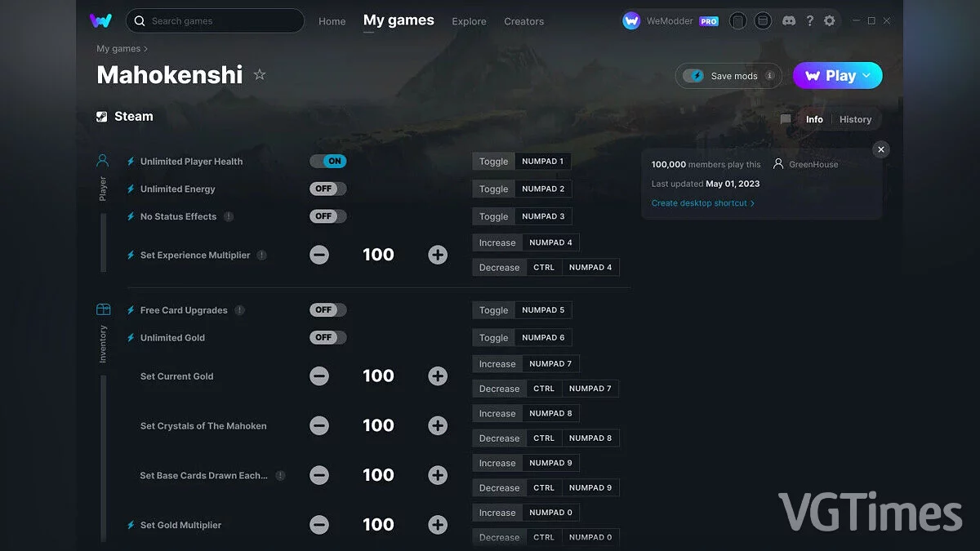
Task: Click the chat comment icon beside Info
Action: 786,119
